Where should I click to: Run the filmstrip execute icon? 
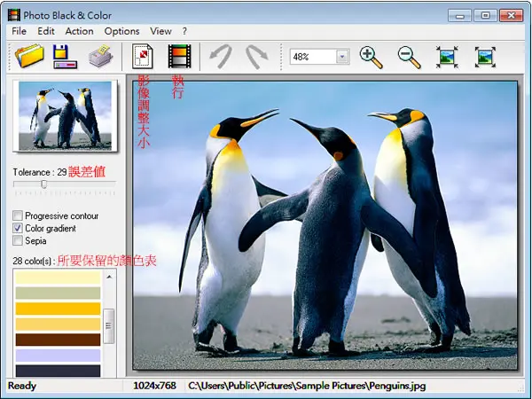click(179, 57)
